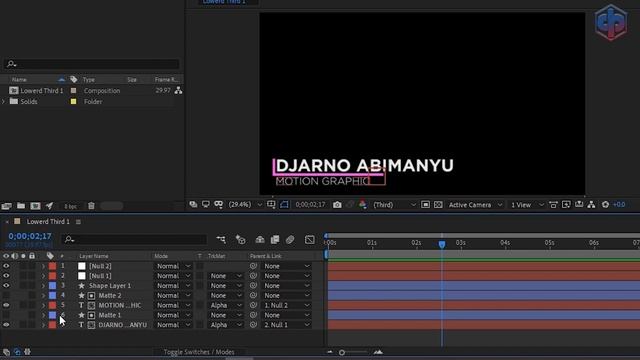This screenshot has width=640, height=360.
Task: Toggle draft 3D icon in timeline
Action: pyautogui.click(x=240, y=240)
